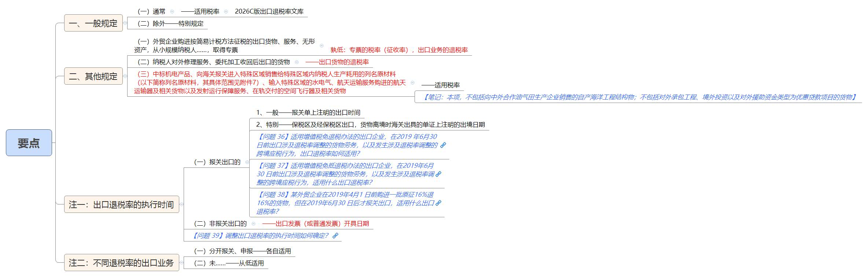The image size is (868, 277).
Task: Select the 注二:不同退税率的出口业务 topic node
Action: [x=122, y=263]
